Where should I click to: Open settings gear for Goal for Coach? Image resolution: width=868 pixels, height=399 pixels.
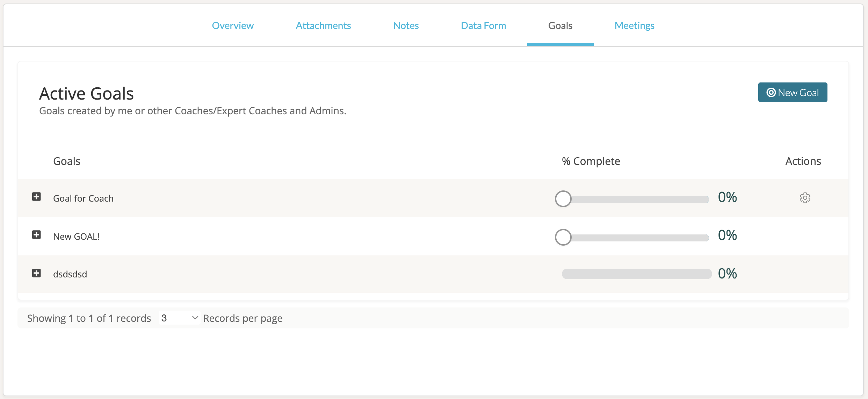coord(805,198)
